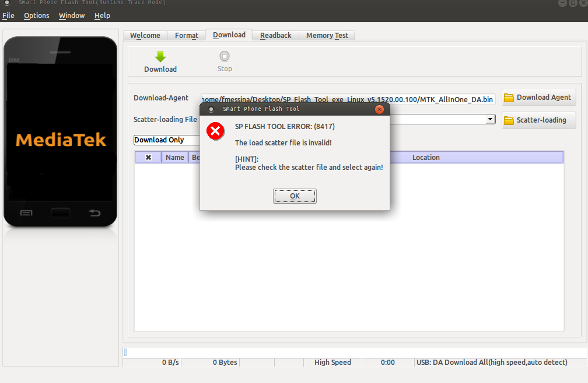This screenshot has height=383, width=588.
Task: Click the back arrow on the phone image
Action: click(94, 213)
